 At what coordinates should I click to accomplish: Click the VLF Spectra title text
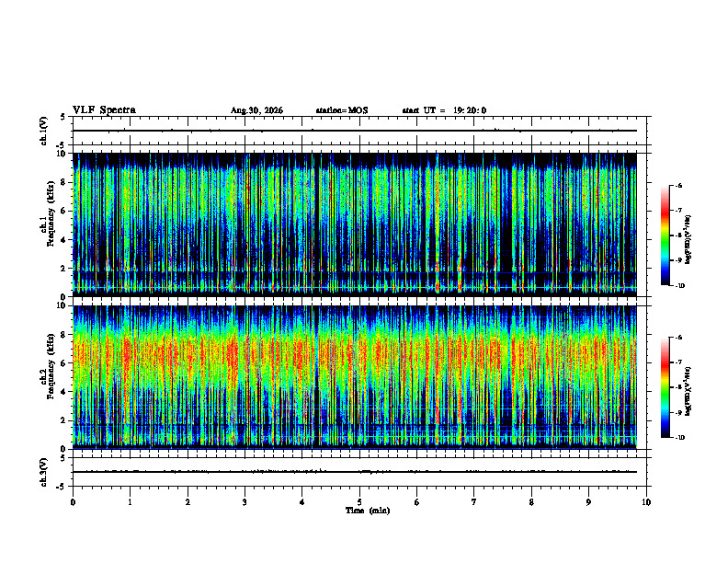pyautogui.click(x=104, y=110)
